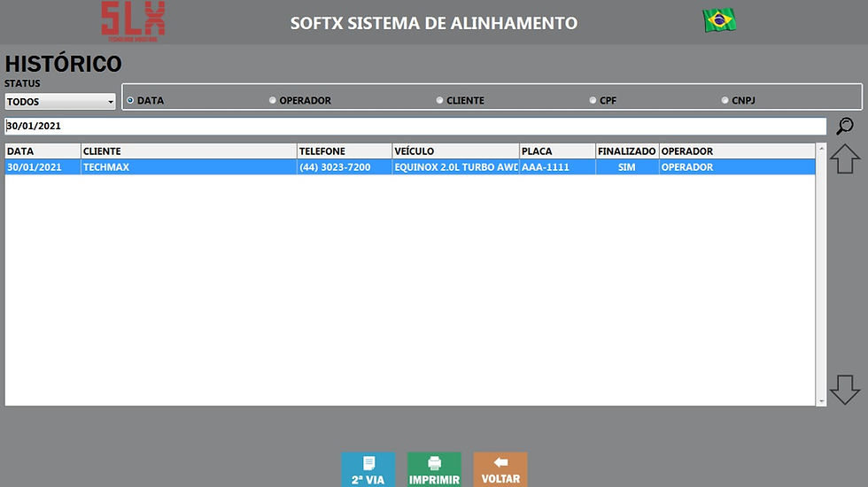Click the VEÍCULO column header
The width and height of the screenshot is (868, 487).
click(455, 151)
